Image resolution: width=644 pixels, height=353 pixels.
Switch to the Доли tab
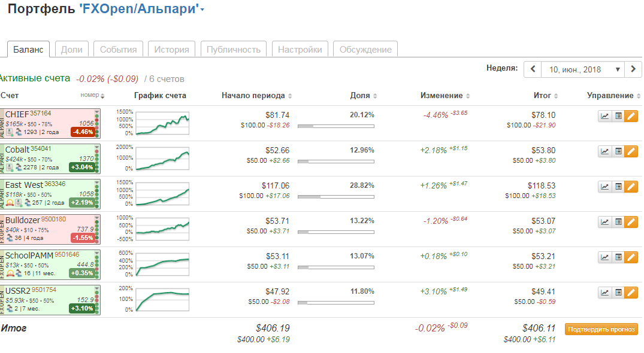tap(72, 50)
